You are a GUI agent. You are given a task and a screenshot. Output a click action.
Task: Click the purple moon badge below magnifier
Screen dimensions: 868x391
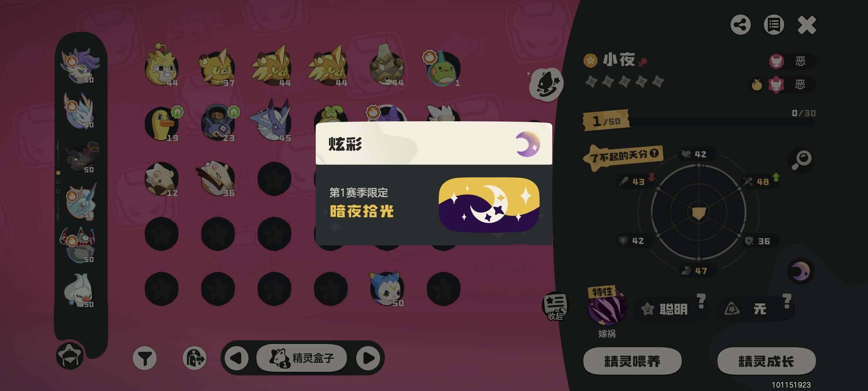pos(800,271)
